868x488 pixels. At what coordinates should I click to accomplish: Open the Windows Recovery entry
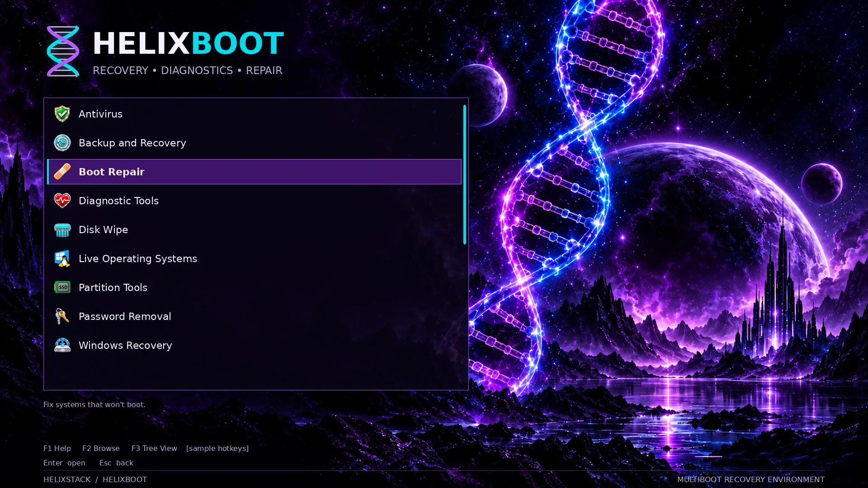[x=254, y=345]
